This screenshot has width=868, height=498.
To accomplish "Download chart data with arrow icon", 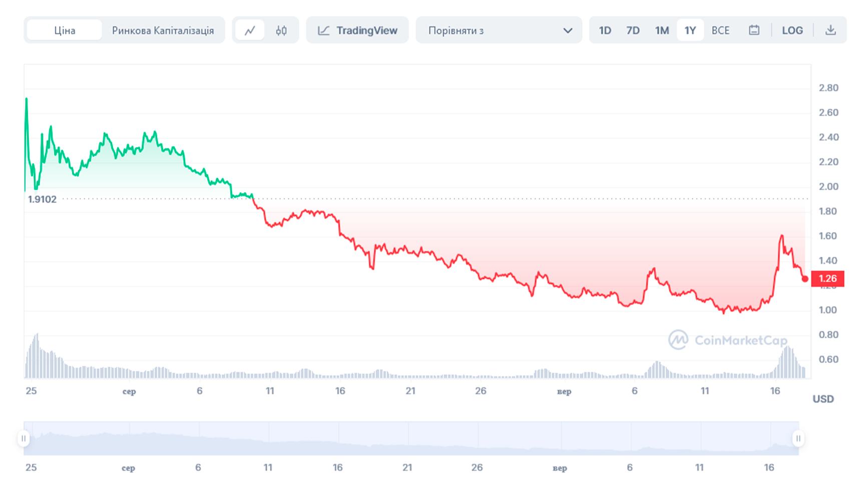I will point(830,30).
